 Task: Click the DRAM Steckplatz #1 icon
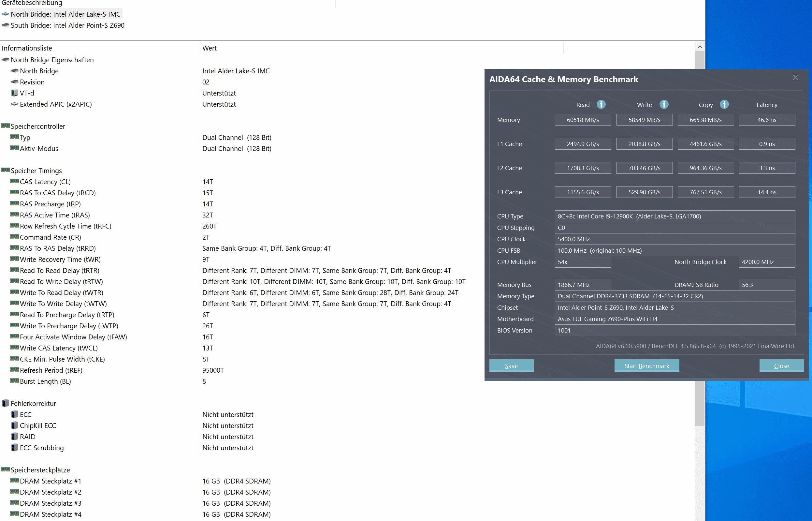point(15,481)
